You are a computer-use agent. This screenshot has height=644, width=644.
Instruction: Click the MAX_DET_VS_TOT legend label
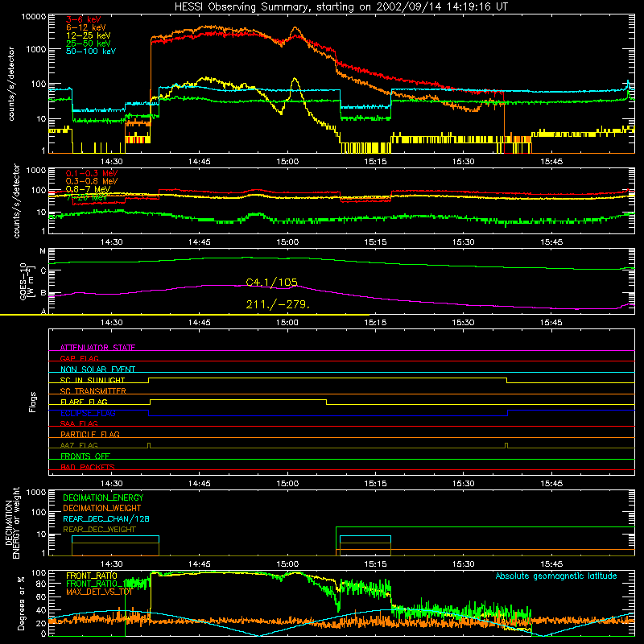click(x=99, y=592)
